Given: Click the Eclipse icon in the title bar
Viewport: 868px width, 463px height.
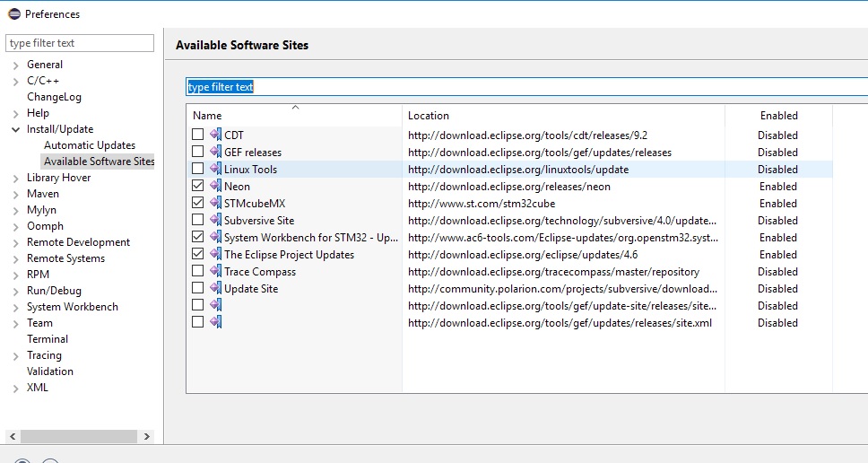Looking at the screenshot, I should point(13,13).
